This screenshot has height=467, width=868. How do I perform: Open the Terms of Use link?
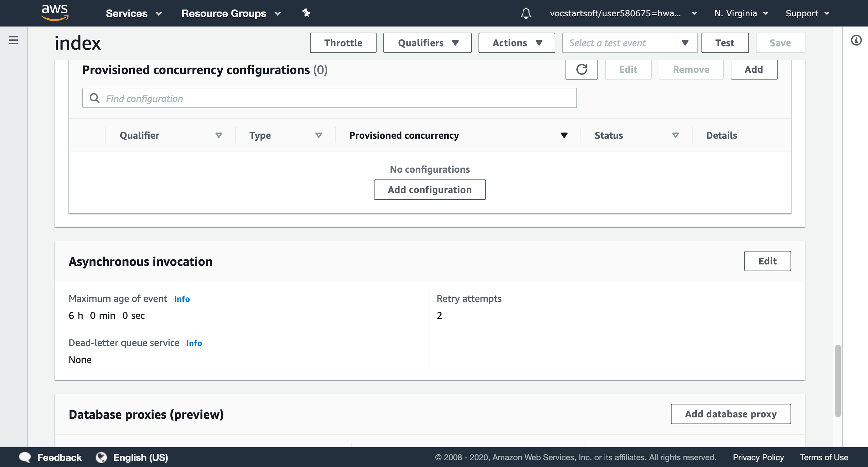[824, 457]
